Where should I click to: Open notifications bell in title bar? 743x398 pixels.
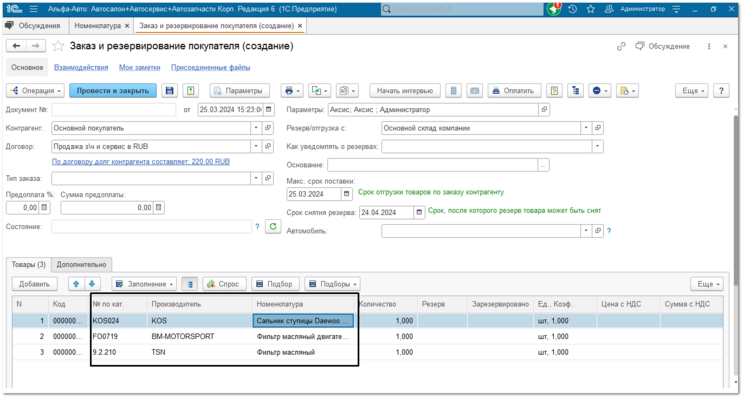tap(554, 9)
